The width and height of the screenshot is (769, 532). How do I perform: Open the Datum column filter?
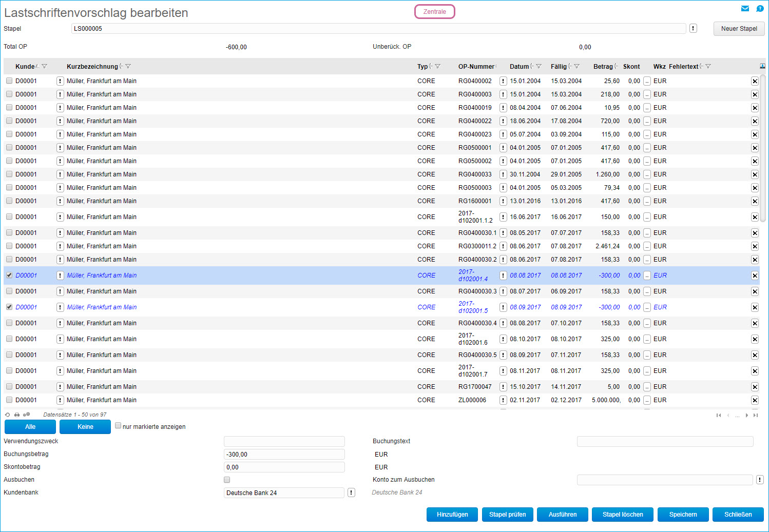539,67
